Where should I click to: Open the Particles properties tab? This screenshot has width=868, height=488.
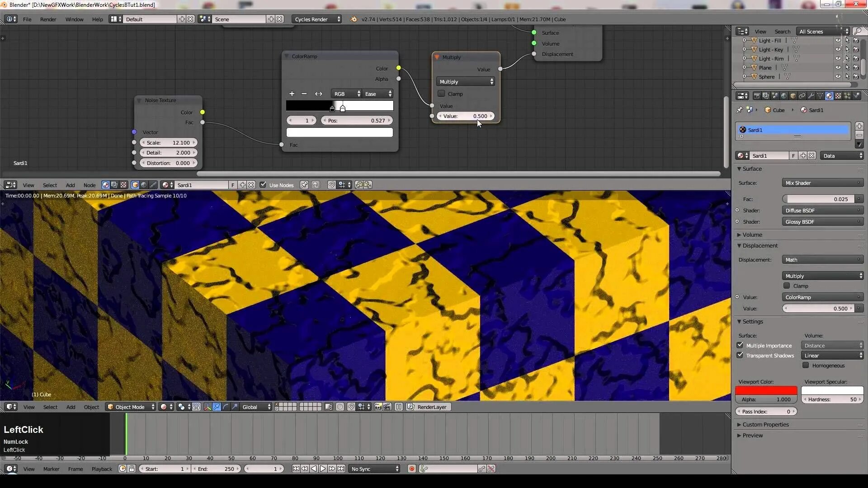coord(847,96)
